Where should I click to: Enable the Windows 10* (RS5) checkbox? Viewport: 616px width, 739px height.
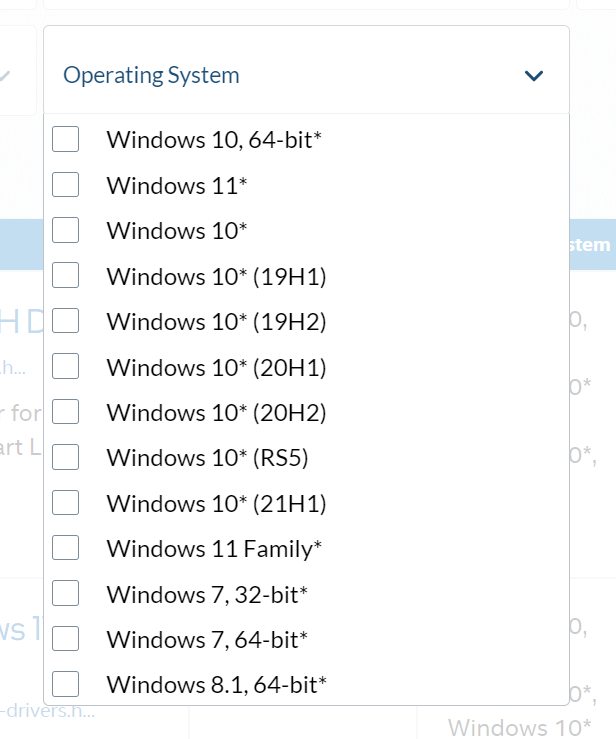pyautogui.click(x=66, y=457)
